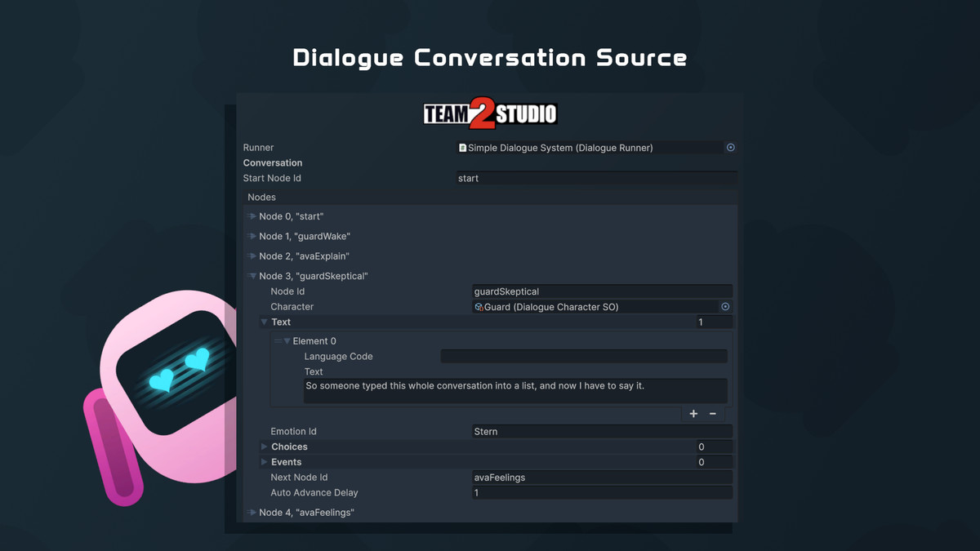The image size is (980, 551).
Task: Click the empty Language Code field
Action: click(584, 356)
